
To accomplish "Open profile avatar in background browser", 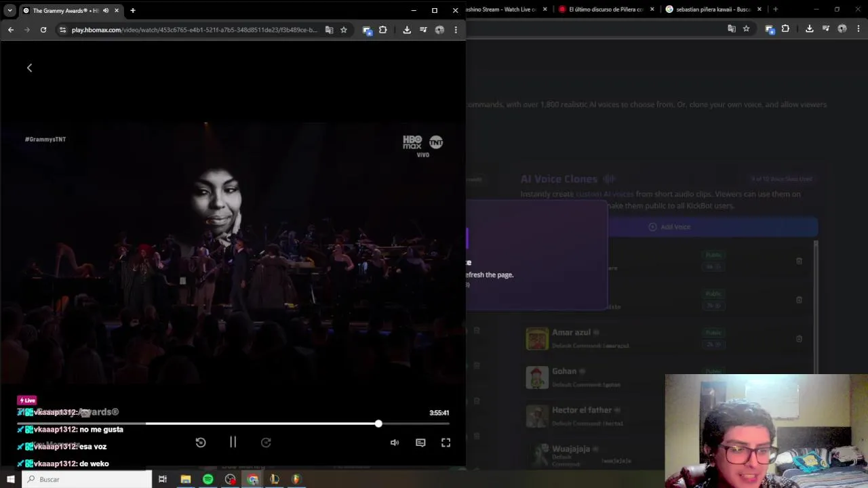I will 842,28.
